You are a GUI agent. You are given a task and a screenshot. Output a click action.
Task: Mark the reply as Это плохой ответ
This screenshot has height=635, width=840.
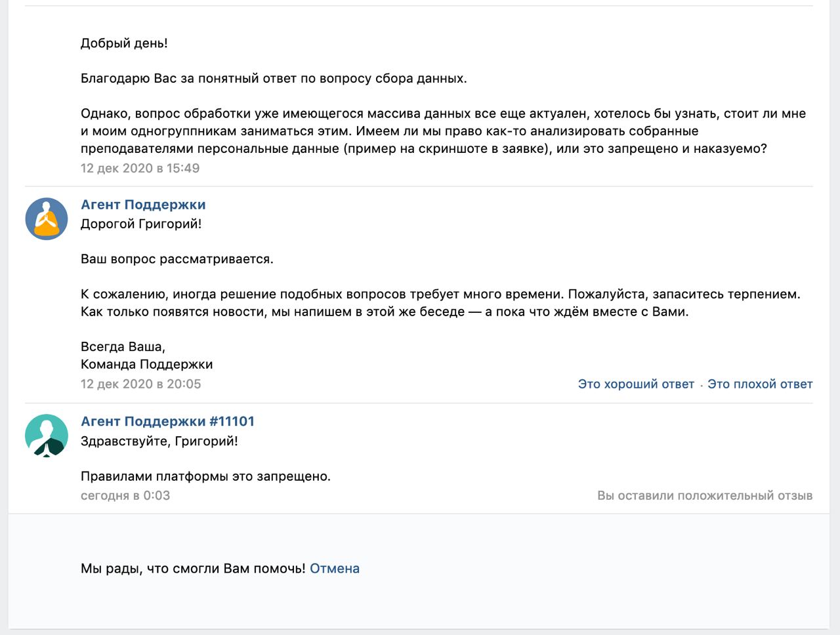pyautogui.click(x=760, y=384)
